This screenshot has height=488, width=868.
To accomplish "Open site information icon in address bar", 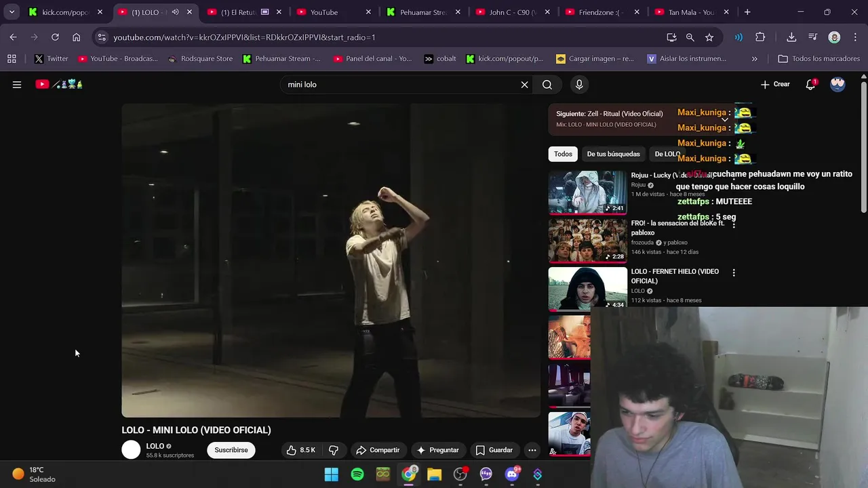I will tap(101, 37).
